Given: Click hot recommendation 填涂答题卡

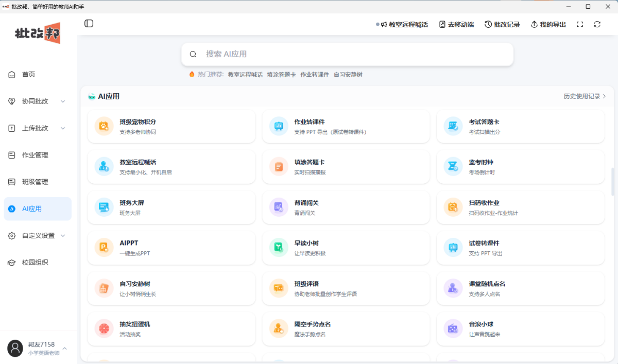Looking at the screenshot, I should point(281,75).
